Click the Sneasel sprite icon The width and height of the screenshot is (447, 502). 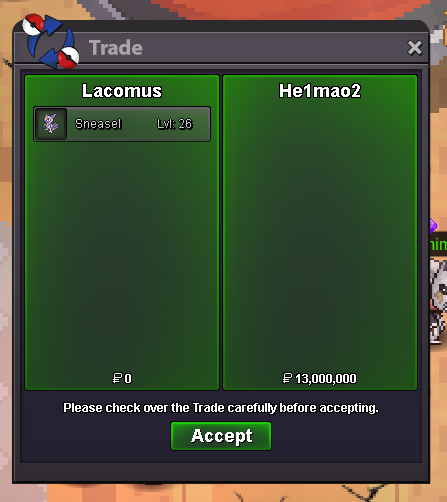pyautogui.click(x=51, y=124)
